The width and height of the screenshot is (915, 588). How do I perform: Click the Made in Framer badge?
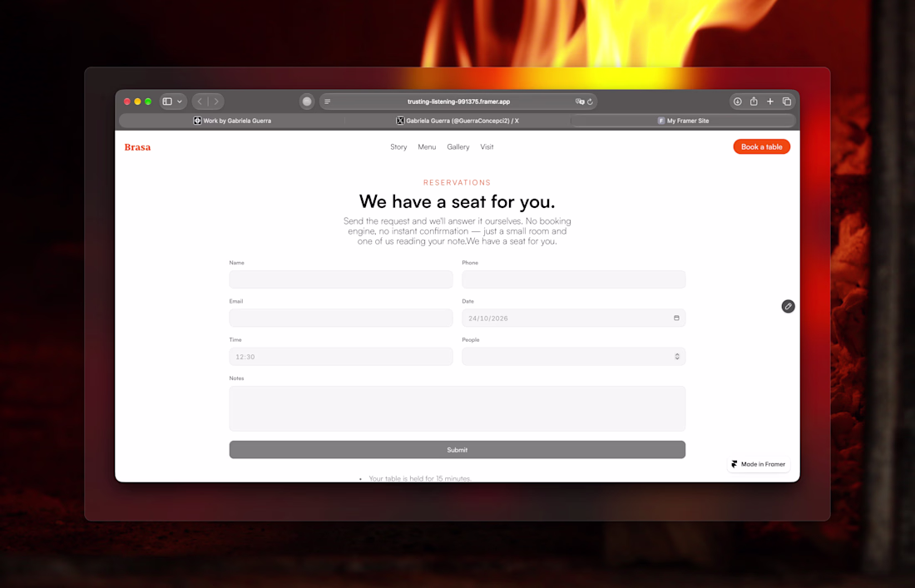coord(759,464)
